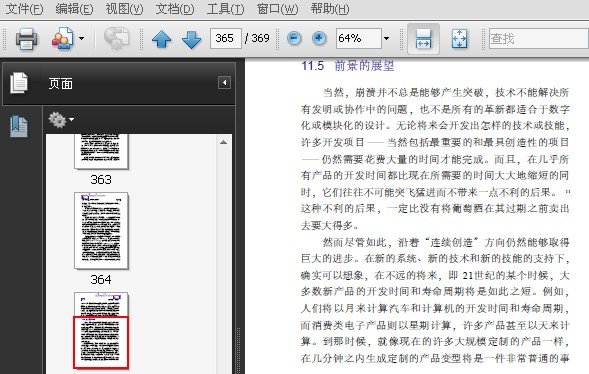Zoom out with the minus button
Image resolution: width=589 pixels, height=374 pixels.
[294, 38]
